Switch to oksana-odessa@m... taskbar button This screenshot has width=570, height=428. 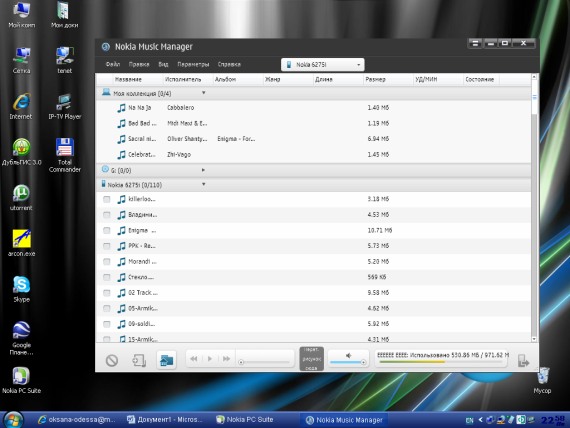pyautogui.click(x=77, y=420)
